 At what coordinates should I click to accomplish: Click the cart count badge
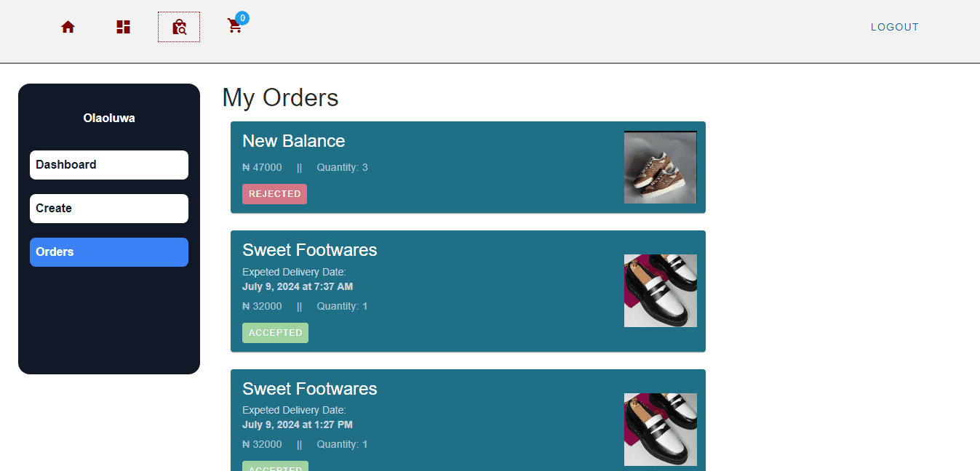point(242,18)
